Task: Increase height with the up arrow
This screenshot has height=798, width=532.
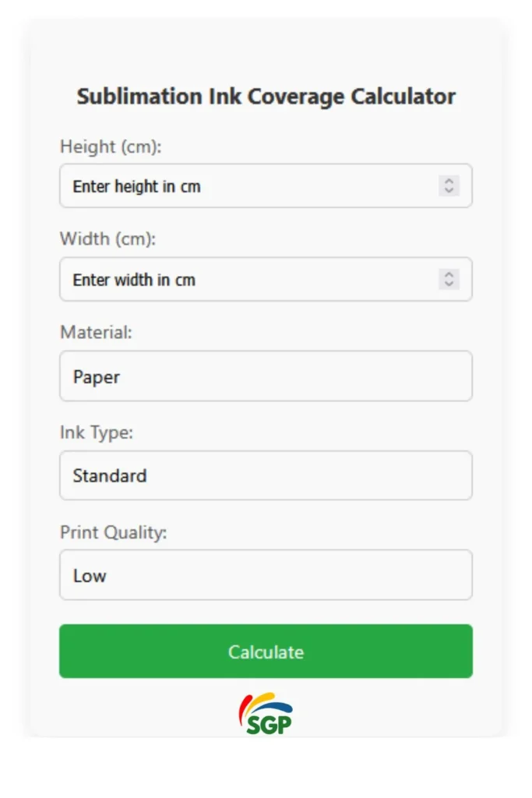Action: [x=449, y=181]
